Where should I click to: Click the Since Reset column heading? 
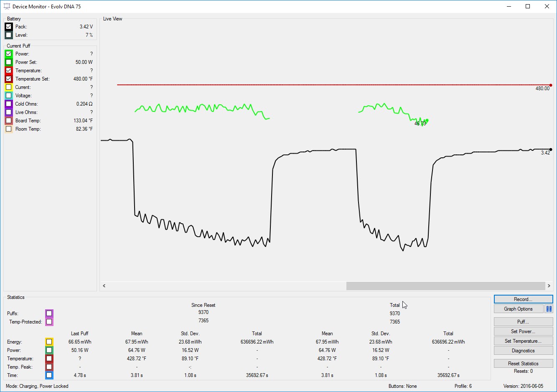(203, 305)
